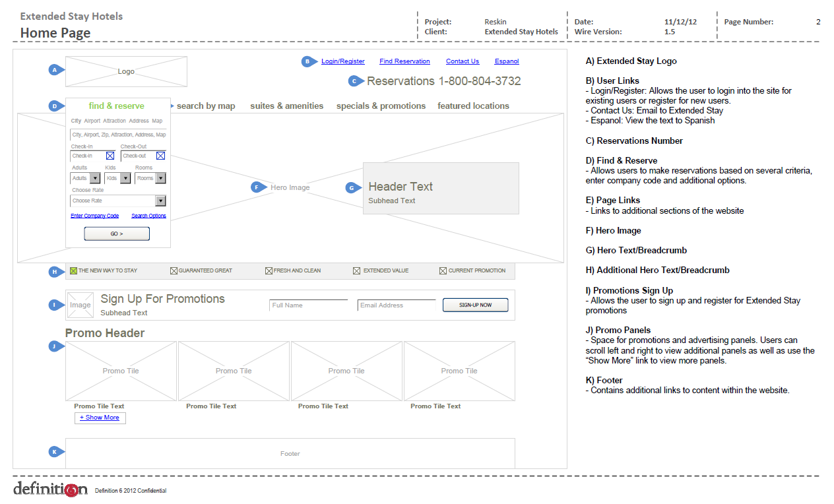
Task: Click the blue annotation marker K
Action: [55, 452]
